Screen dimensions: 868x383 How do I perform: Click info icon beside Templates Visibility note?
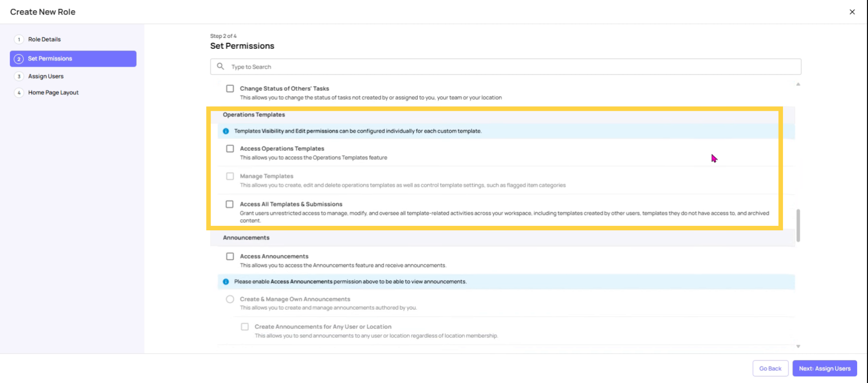point(226,131)
